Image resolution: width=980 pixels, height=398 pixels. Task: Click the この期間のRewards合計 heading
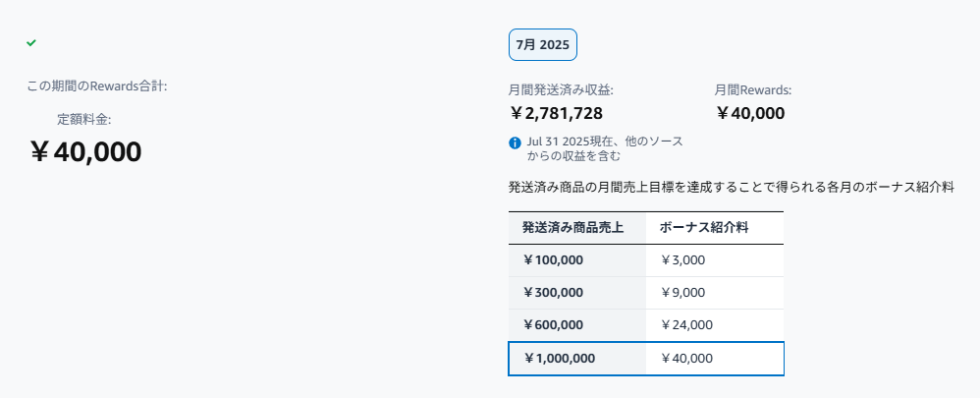pos(97,86)
